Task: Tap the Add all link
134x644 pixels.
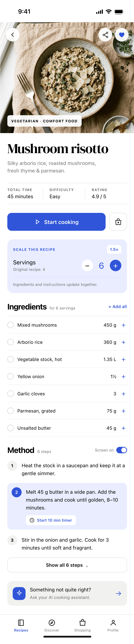Action: pos(118,307)
